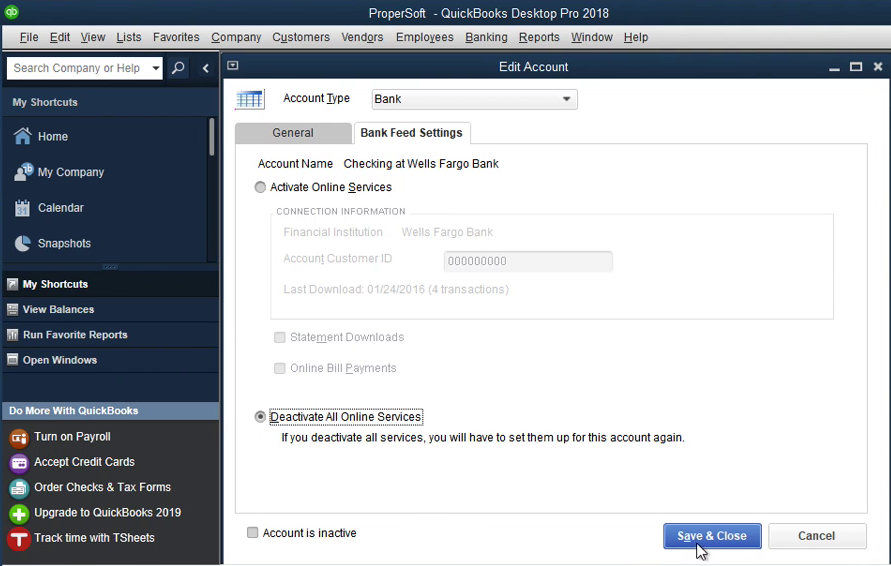Click the search magnifier icon
The width and height of the screenshot is (891, 566).
pyautogui.click(x=178, y=68)
